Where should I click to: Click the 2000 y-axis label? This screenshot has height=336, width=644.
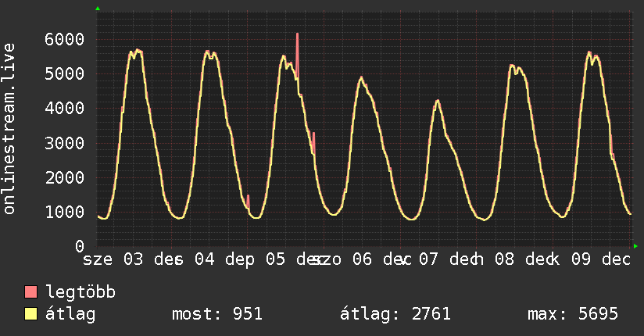pos(65,177)
